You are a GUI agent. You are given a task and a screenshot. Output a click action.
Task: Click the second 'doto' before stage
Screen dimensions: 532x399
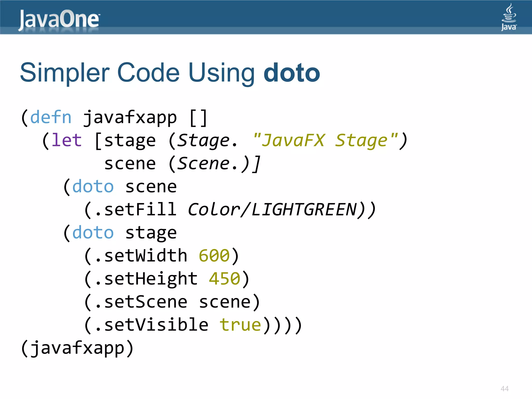click(93, 232)
